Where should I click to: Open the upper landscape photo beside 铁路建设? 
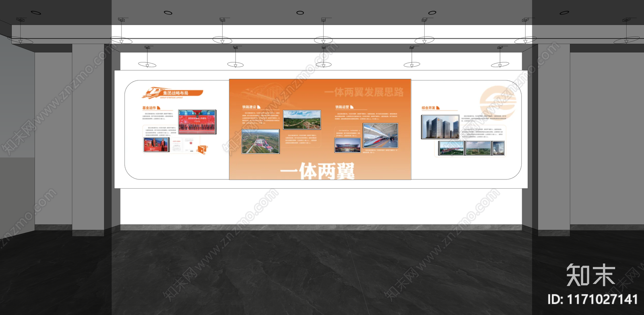pos(302,119)
